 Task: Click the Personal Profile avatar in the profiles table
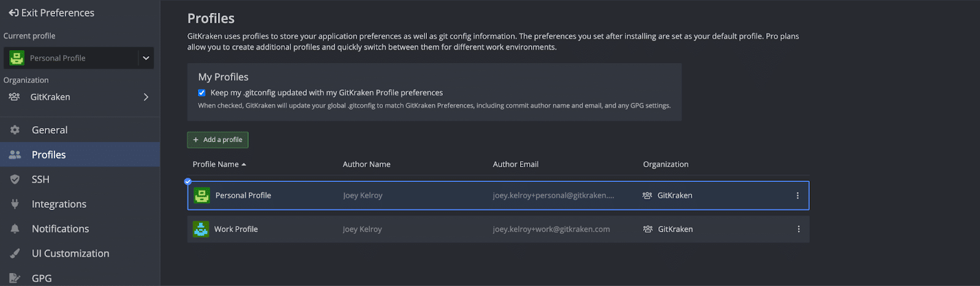tap(202, 195)
